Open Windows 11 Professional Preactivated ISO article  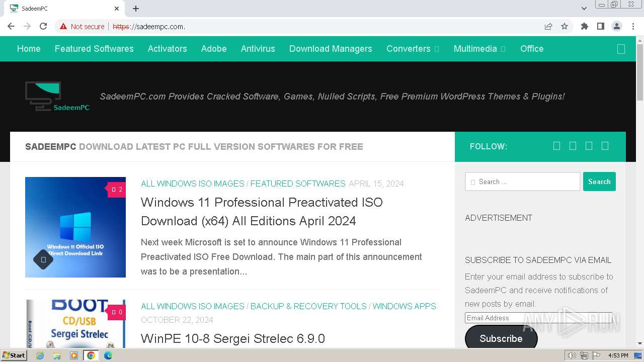coord(262,212)
